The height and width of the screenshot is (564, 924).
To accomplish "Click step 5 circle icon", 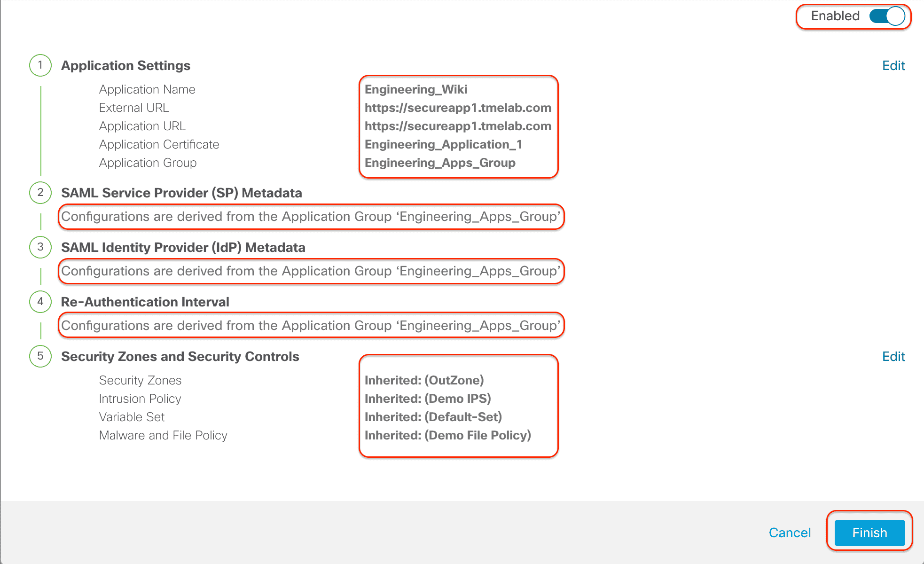I will [x=40, y=356].
